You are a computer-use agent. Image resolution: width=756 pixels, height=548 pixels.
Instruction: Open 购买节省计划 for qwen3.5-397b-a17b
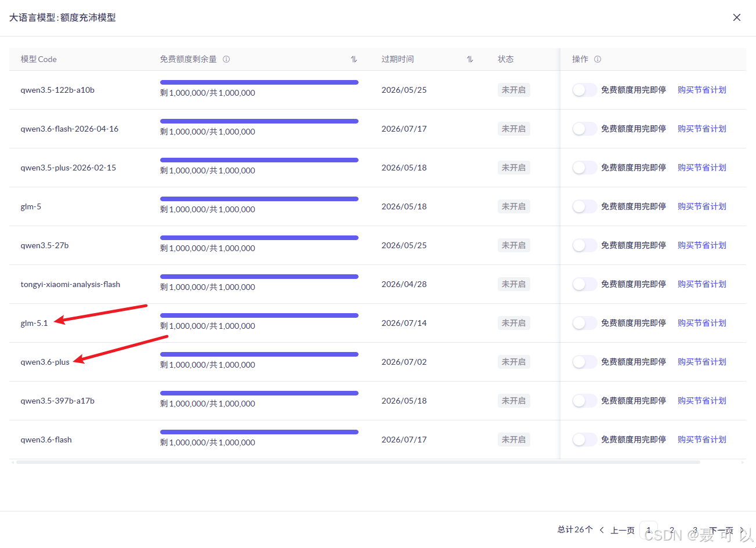coord(702,401)
